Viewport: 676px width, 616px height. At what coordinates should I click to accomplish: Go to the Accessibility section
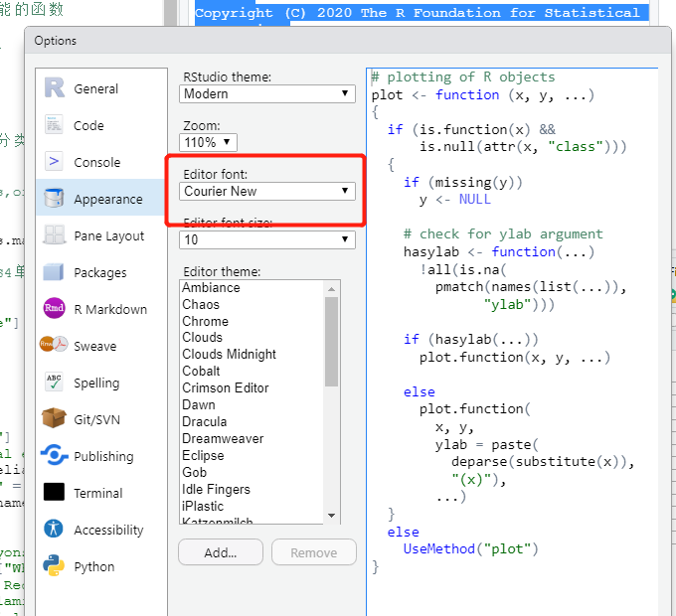click(x=108, y=530)
